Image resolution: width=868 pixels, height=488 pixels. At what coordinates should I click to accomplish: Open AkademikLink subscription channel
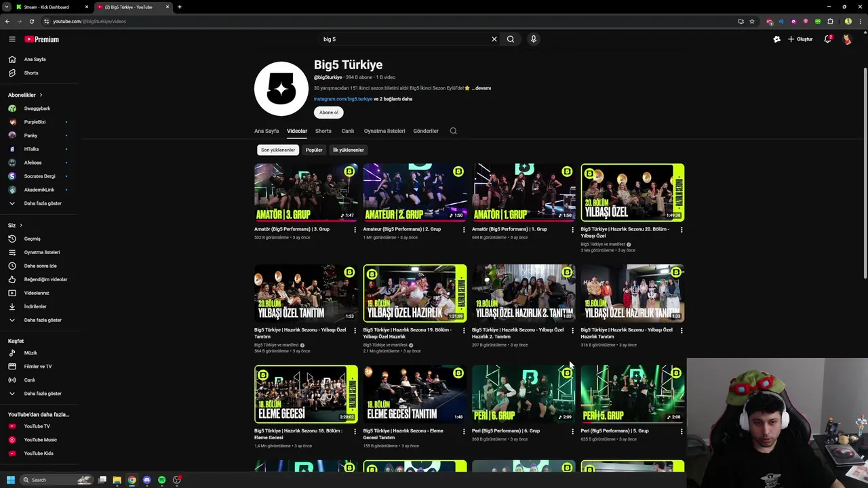click(39, 190)
